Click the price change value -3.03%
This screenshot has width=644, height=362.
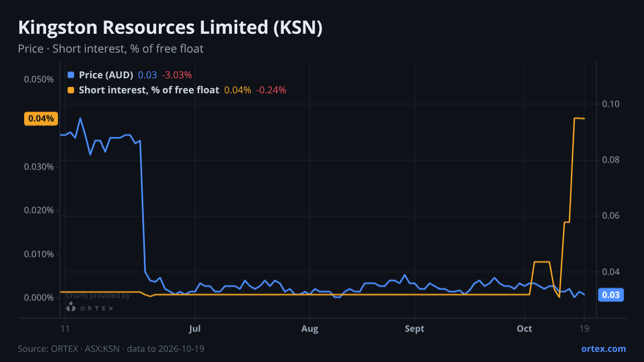pos(177,75)
